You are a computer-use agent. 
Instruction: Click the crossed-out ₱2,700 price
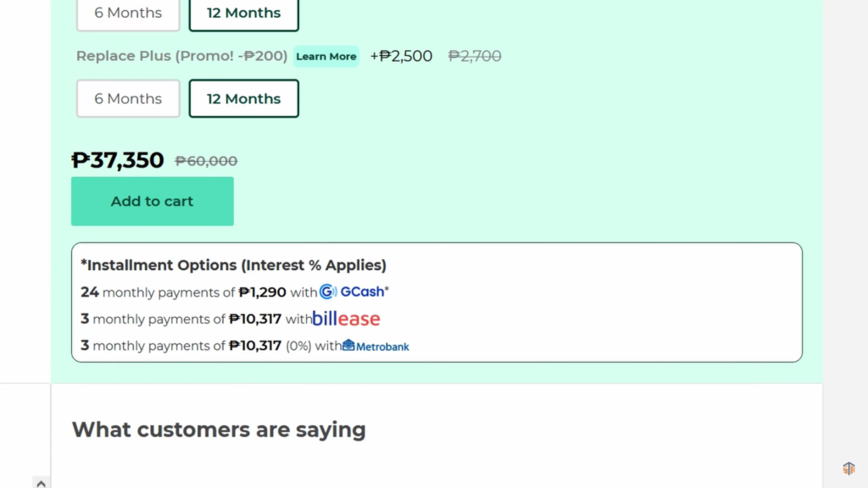tap(475, 56)
